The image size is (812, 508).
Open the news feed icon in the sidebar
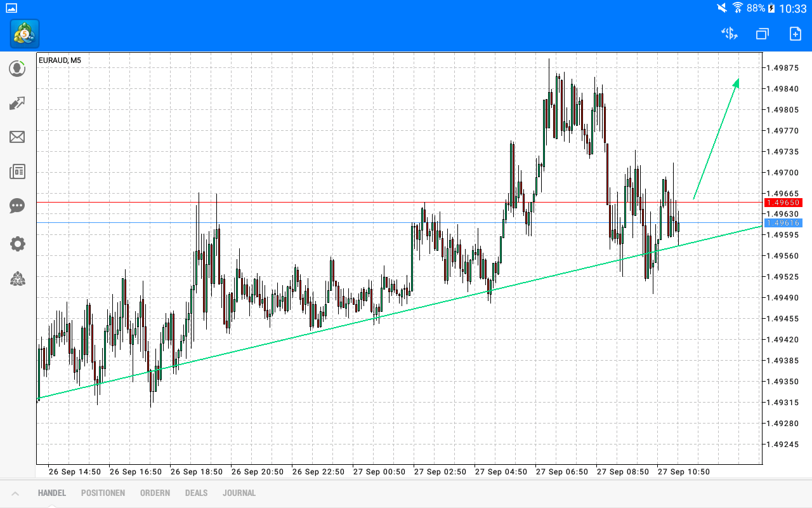(x=17, y=171)
